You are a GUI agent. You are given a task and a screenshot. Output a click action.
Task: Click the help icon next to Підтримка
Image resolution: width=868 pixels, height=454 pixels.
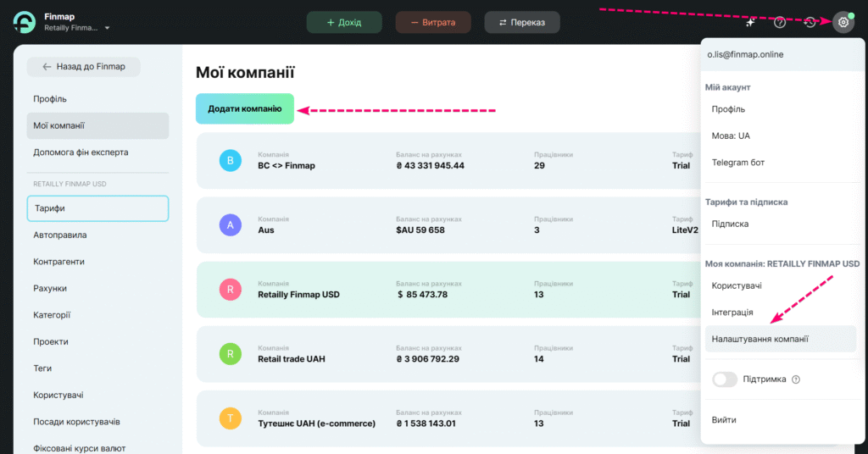click(796, 379)
